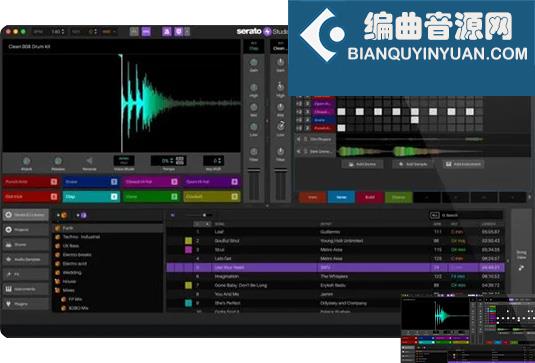Viewport: 535px width, 363px height.
Task: Select the Intro scene
Action: (312, 197)
